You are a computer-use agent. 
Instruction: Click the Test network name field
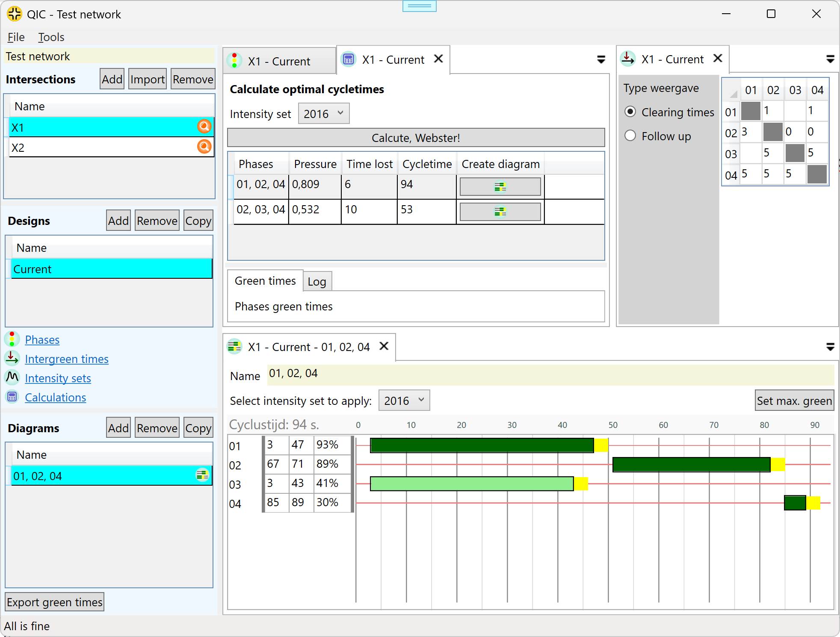[109, 56]
